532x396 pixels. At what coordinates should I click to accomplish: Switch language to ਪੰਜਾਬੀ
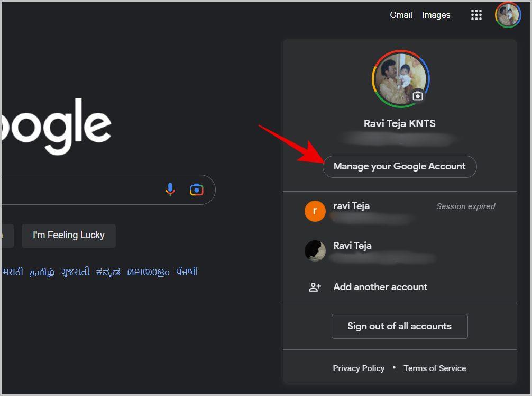point(187,272)
